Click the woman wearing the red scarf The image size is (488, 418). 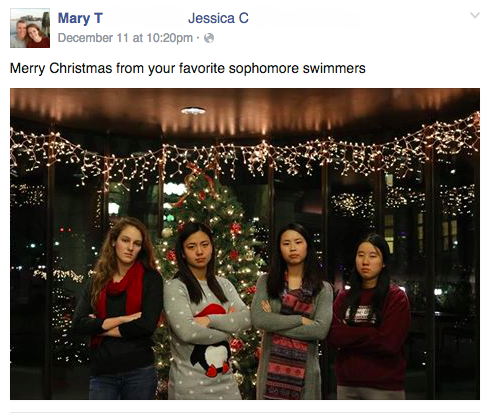[118, 308]
